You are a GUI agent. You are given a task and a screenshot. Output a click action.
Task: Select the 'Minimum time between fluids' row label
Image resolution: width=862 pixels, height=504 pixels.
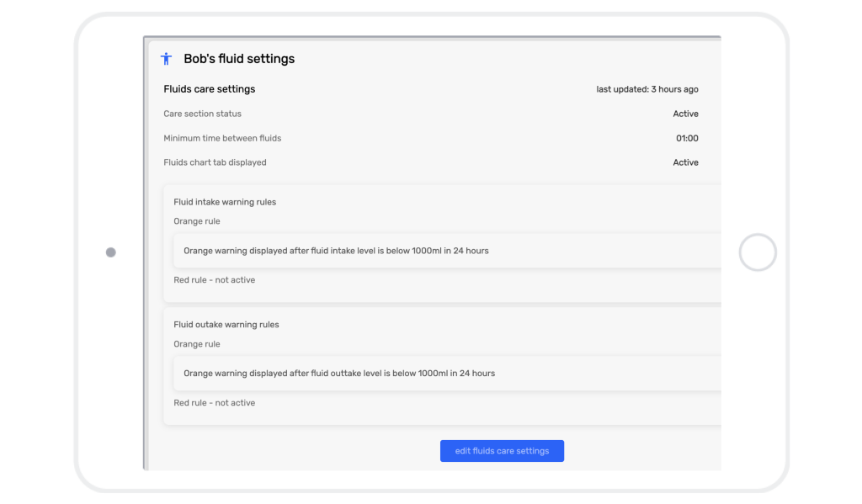pyautogui.click(x=222, y=138)
